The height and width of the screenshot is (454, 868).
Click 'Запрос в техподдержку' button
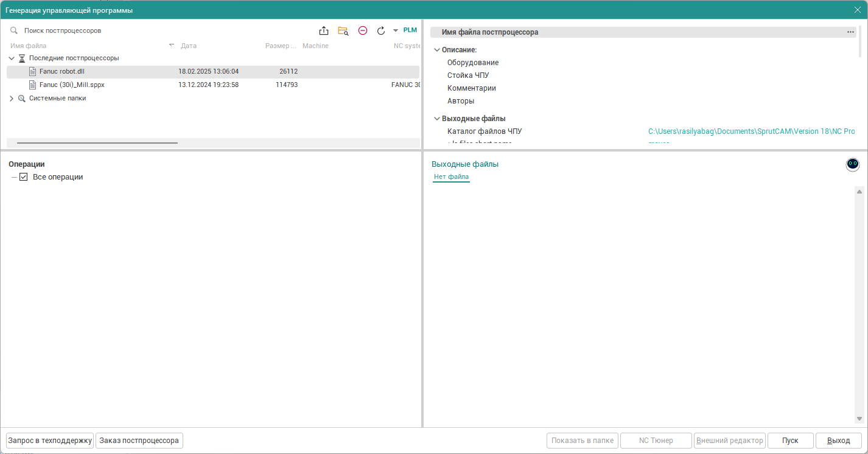coord(50,441)
